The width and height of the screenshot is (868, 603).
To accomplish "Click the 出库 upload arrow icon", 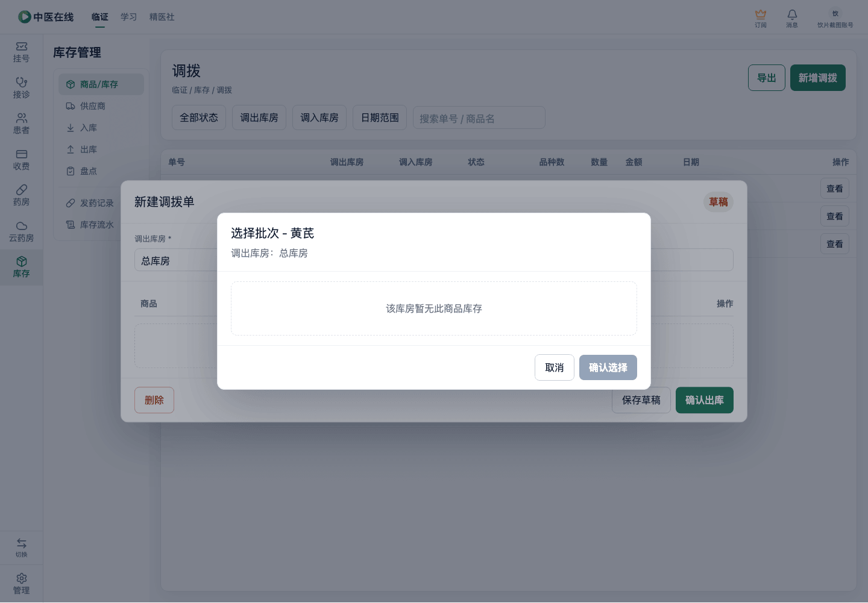I will pyautogui.click(x=71, y=149).
